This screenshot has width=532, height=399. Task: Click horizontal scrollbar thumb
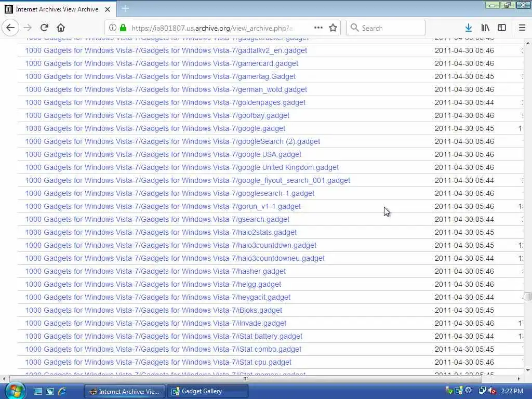pos(246,379)
